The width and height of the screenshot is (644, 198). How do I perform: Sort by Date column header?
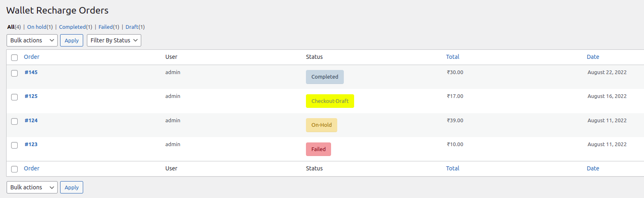pyautogui.click(x=593, y=57)
